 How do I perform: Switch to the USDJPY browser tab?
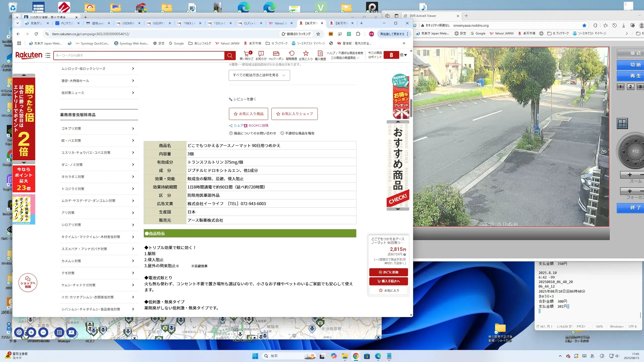pyautogui.click(x=158, y=23)
